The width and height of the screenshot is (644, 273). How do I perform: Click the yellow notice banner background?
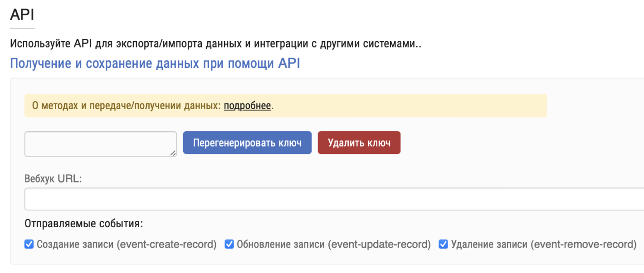[408, 106]
